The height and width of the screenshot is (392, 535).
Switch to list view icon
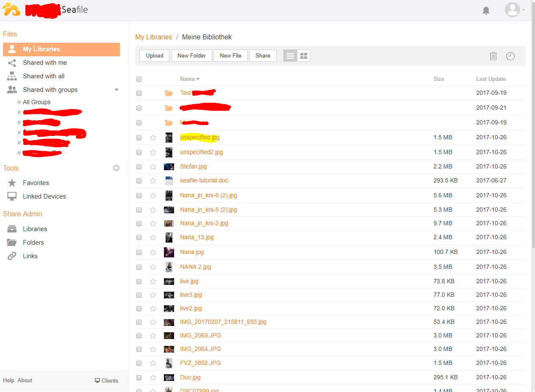point(290,56)
